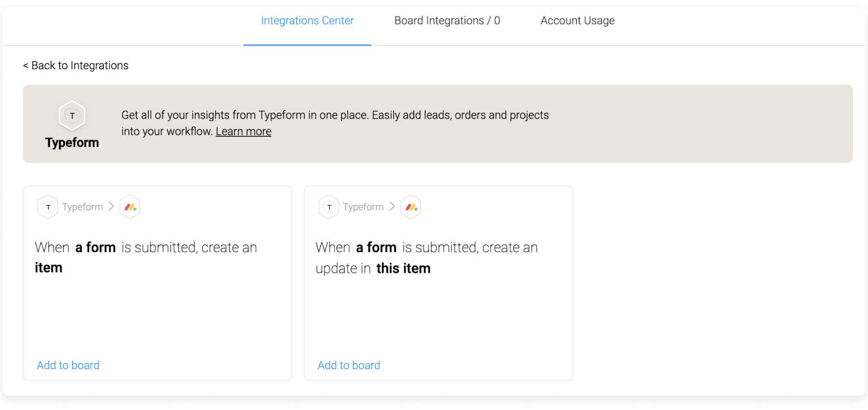This screenshot has height=410, width=868.
Task: Click Typeform label in create update card
Action: 363,207
